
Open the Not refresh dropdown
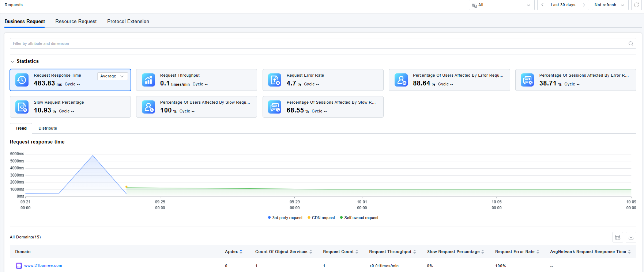[x=609, y=5]
